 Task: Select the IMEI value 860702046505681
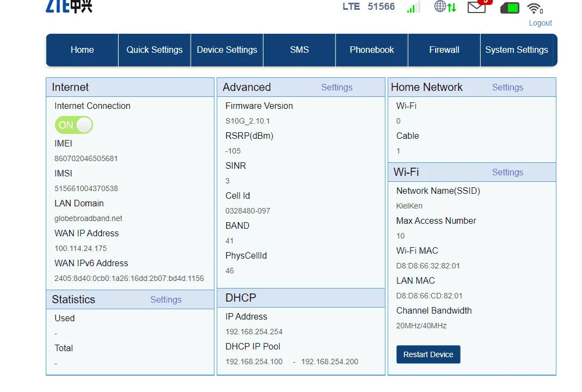pos(86,158)
